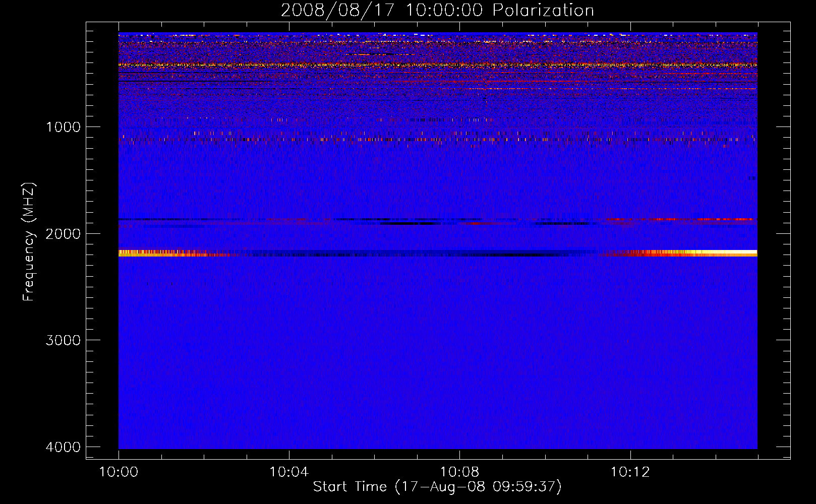Screen dimensions: 816x504
Task: Click the bright yellow band near 2200 MHz
Action: tap(438, 253)
